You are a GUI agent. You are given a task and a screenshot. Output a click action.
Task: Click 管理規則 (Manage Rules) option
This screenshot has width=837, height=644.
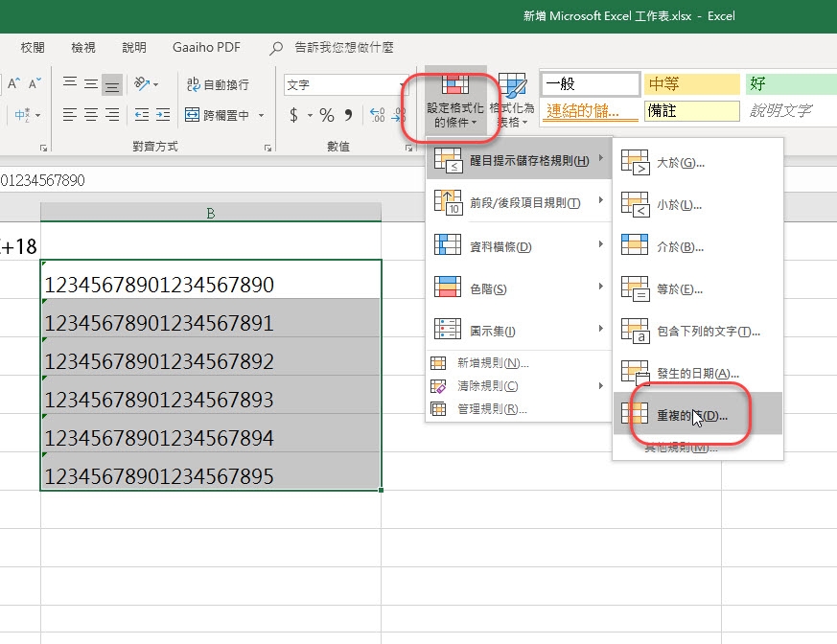click(x=493, y=409)
